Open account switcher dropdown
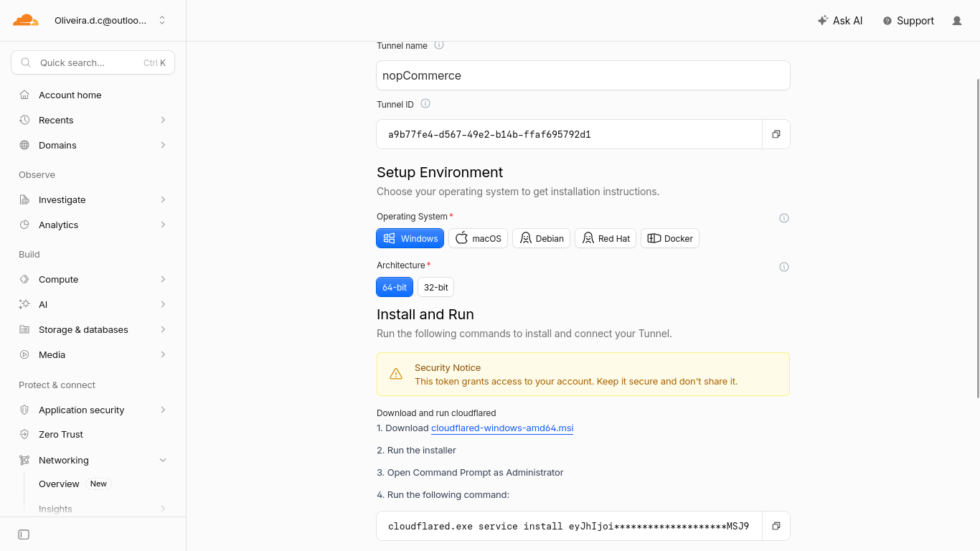Image resolution: width=980 pixels, height=551 pixels. (x=162, y=21)
